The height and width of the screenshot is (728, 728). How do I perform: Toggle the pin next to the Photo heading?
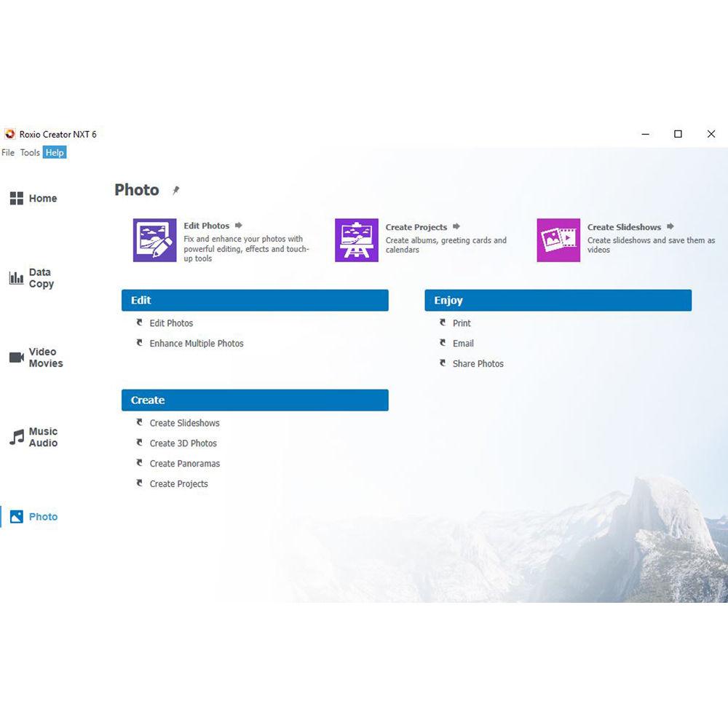click(175, 189)
